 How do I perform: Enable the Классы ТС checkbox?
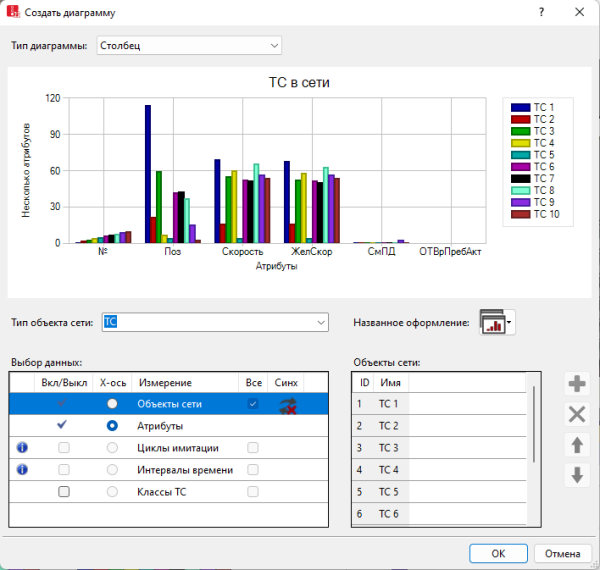(x=64, y=492)
